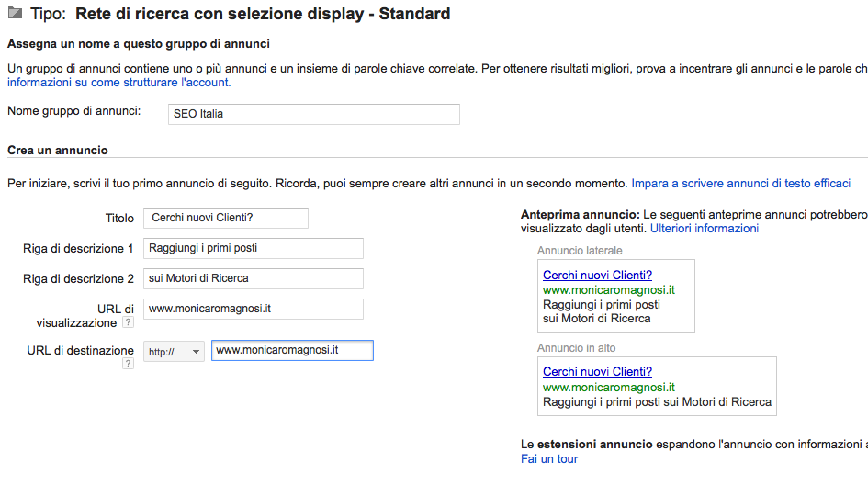Viewport: 868px width, 485px height.
Task: Click the folder icon beside Tipo
Action: pos(15,13)
